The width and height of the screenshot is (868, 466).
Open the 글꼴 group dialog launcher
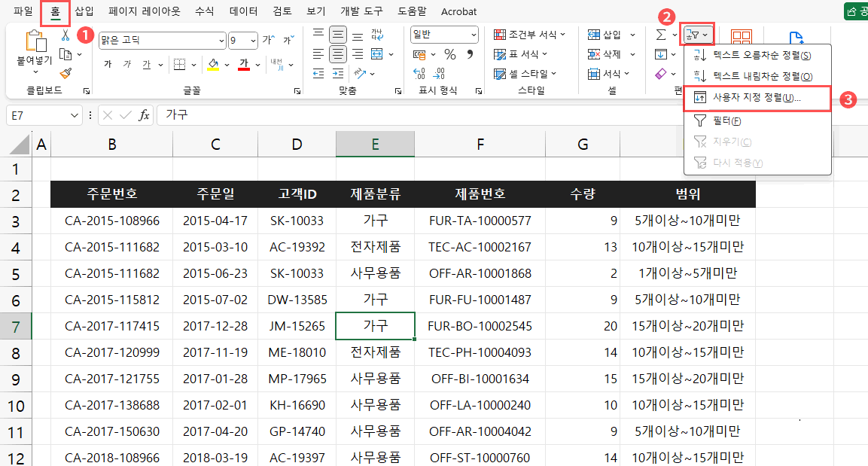(297, 91)
